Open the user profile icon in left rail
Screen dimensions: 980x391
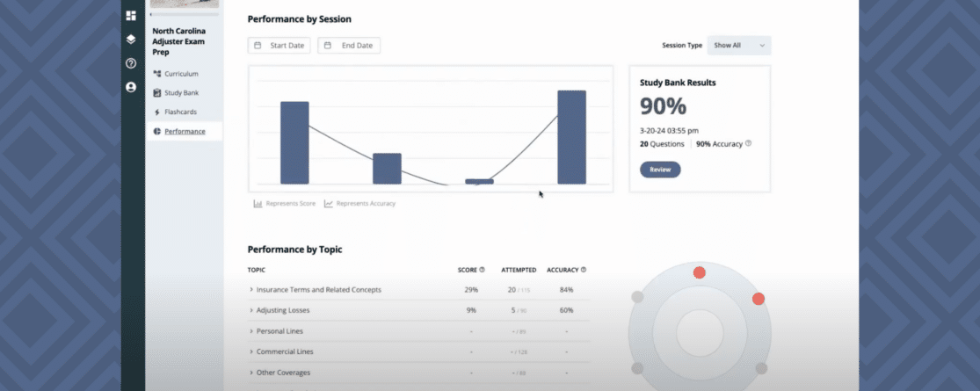click(131, 87)
